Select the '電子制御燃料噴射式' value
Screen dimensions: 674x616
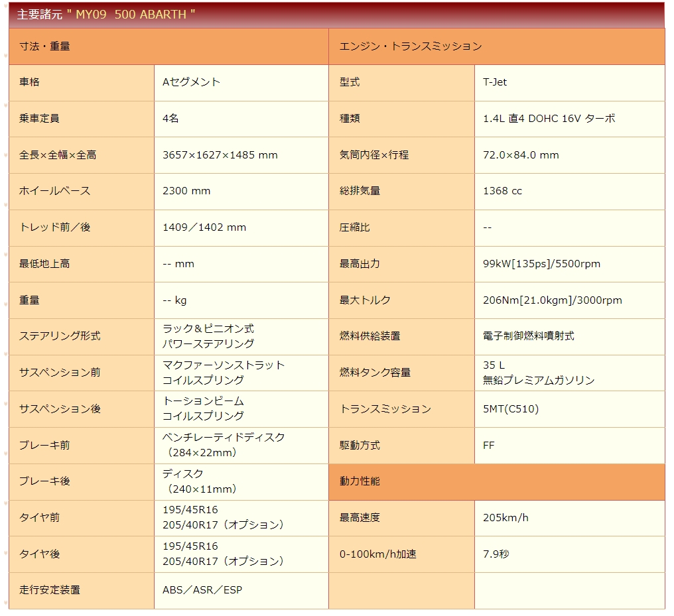tap(528, 336)
